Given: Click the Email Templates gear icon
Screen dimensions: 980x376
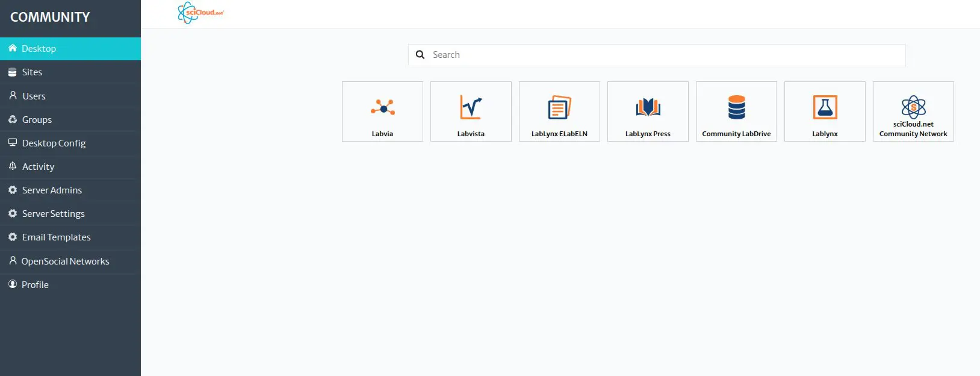Looking at the screenshot, I should point(13,237).
